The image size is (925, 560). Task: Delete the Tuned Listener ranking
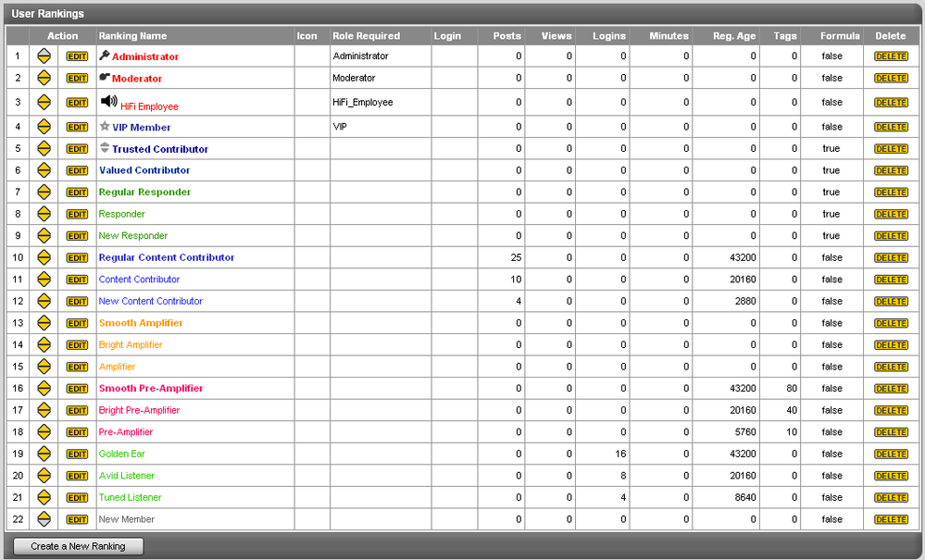tap(891, 498)
